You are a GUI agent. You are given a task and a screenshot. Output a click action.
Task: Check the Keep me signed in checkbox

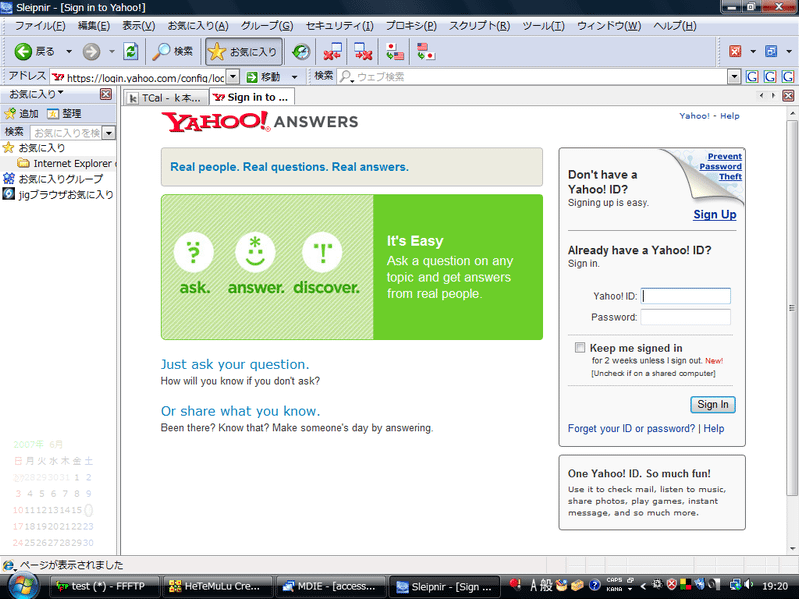click(580, 347)
